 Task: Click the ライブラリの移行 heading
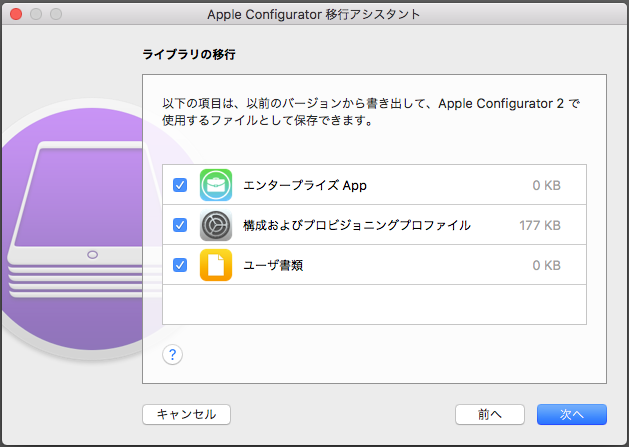(189, 54)
